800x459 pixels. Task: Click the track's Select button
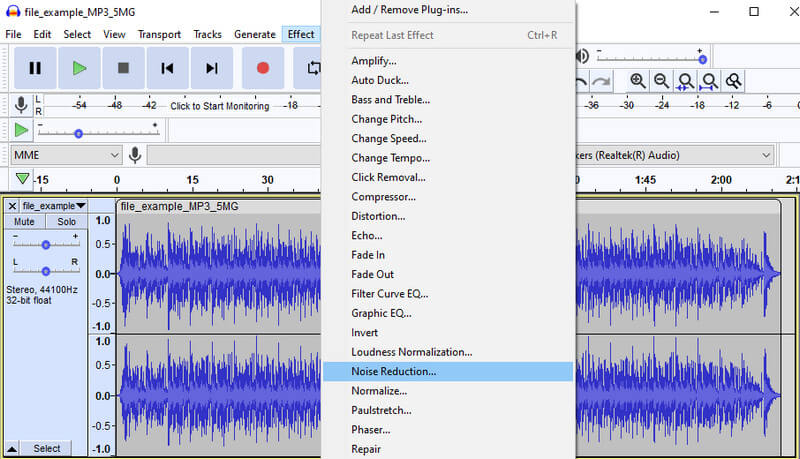(x=47, y=449)
